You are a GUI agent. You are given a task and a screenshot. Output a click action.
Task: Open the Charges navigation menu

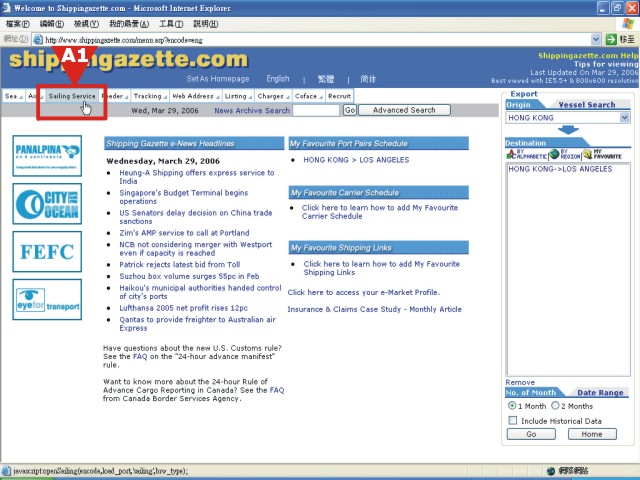point(273,96)
